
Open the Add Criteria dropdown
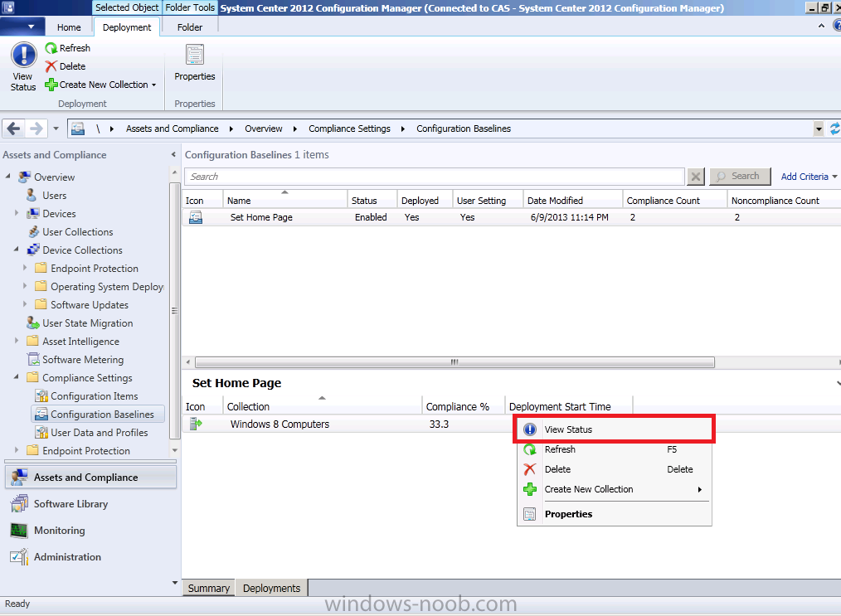tap(809, 177)
